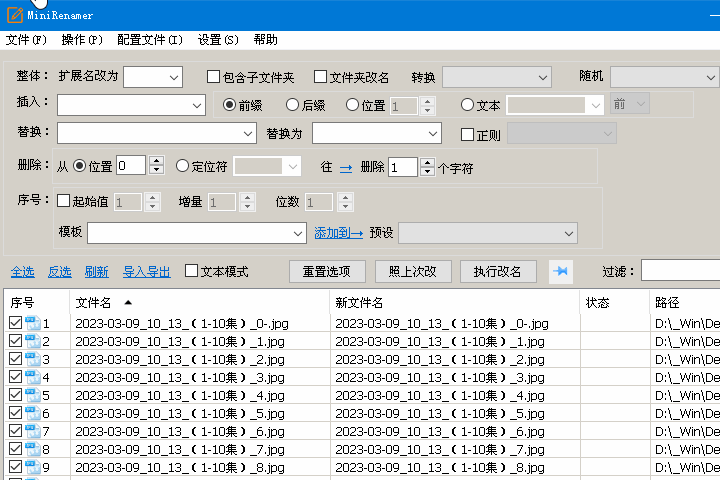
Task: Click the pin window-on-top icon button
Action: click(x=561, y=271)
